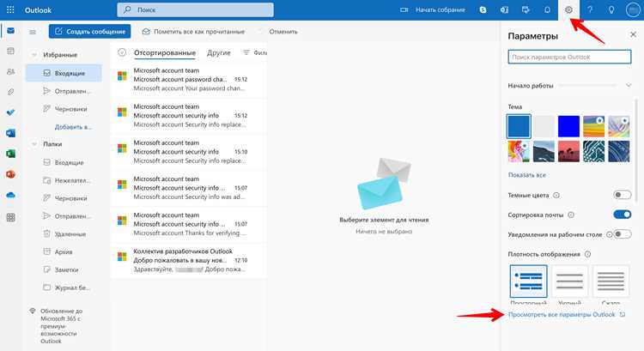Image resolution: width=644 pixels, height=351 pixels.
Task: Switch to the Отсортированные tab
Action: 165,52
